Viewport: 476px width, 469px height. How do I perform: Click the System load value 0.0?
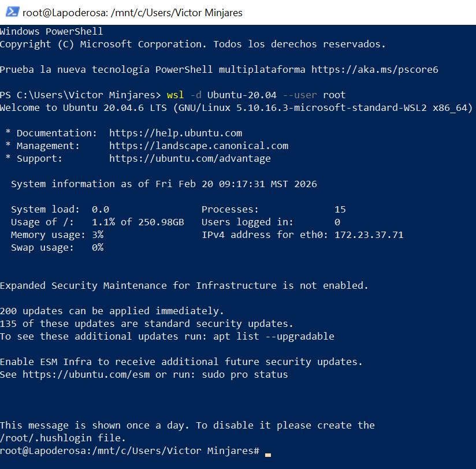point(101,209)
